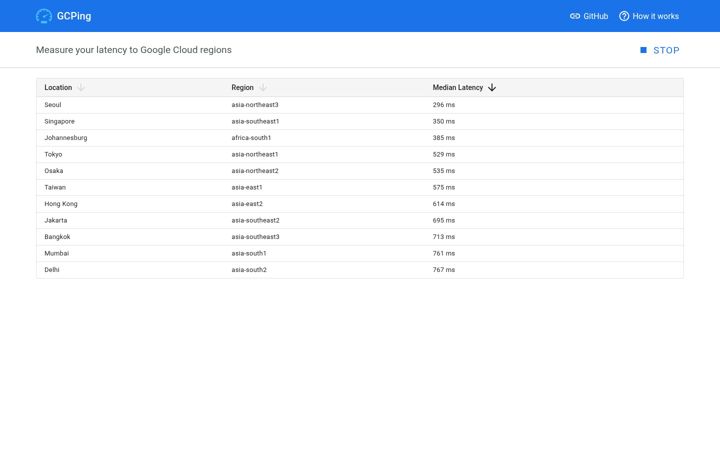
Task: Click the asia-south1 region cell
Action: [x=249, y=253]
